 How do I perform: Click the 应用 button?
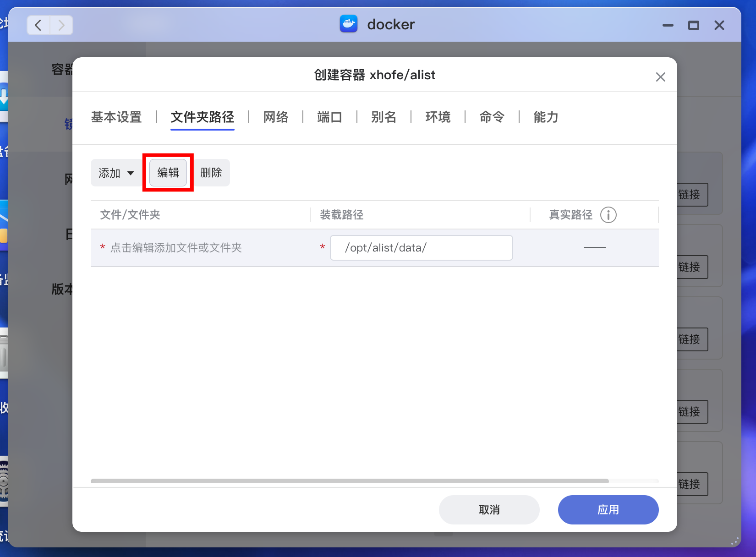[x=608, y=510]
